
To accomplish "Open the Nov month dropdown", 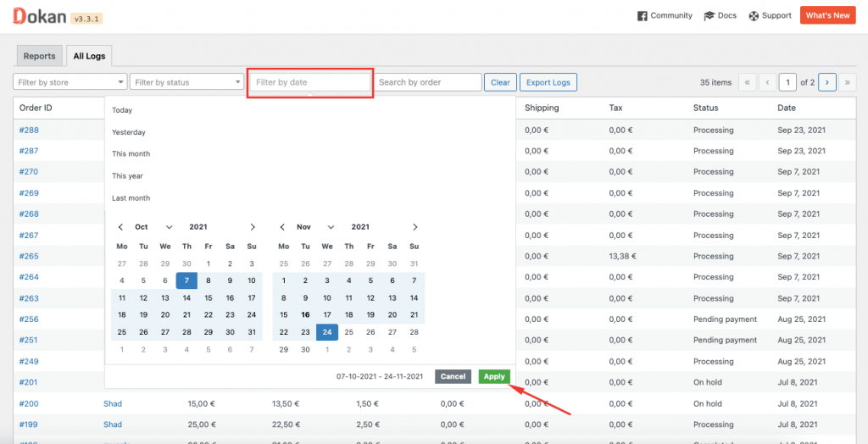I will click(x=315, y=227).
